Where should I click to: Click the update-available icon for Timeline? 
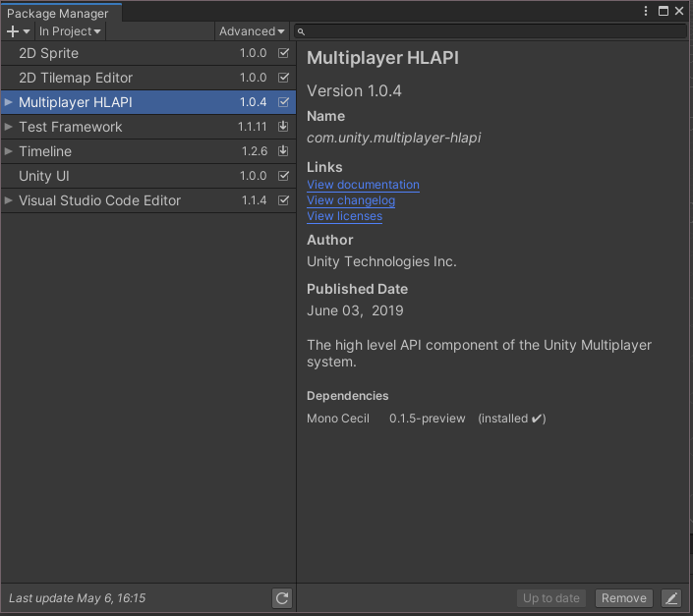pos(283,151)
